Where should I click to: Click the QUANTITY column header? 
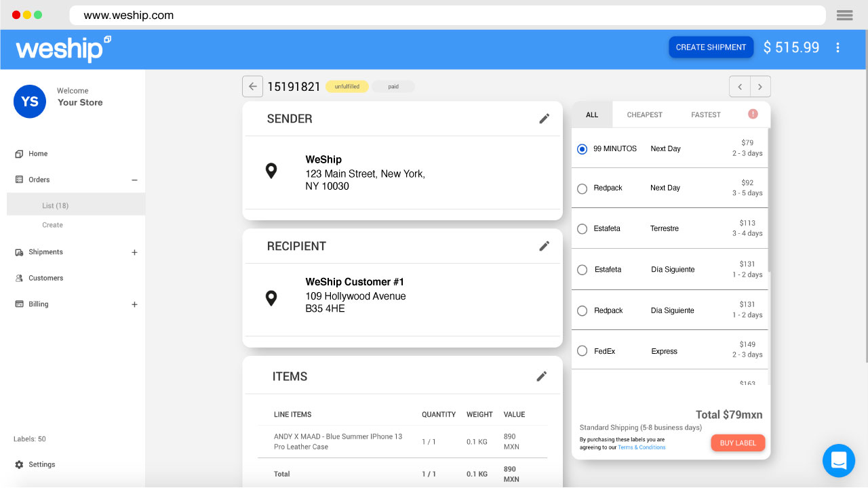coord(439,415)
